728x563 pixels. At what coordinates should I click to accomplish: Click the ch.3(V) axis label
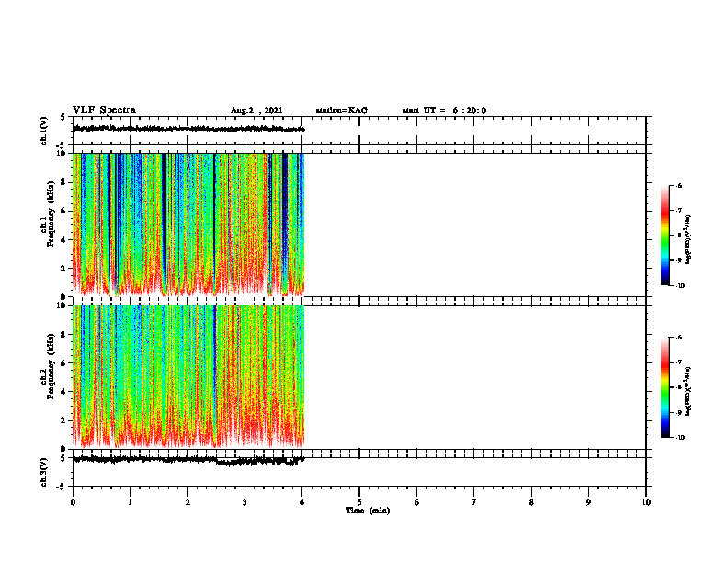[x=43, y=472]
